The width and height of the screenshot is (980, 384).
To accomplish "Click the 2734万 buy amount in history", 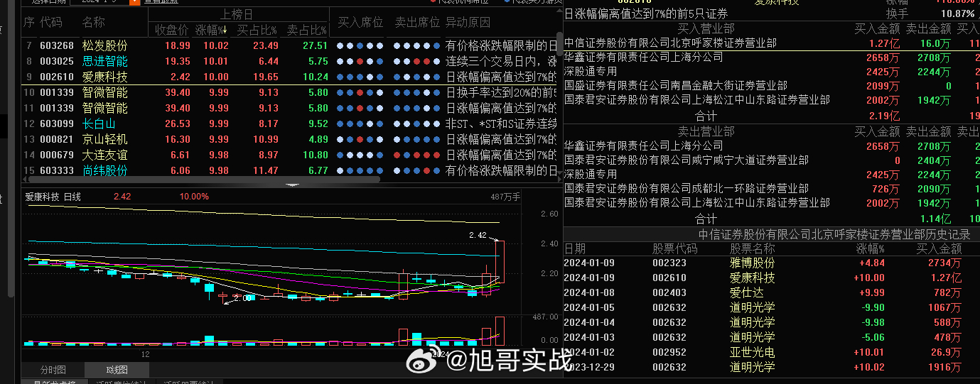I will [944, 263].
